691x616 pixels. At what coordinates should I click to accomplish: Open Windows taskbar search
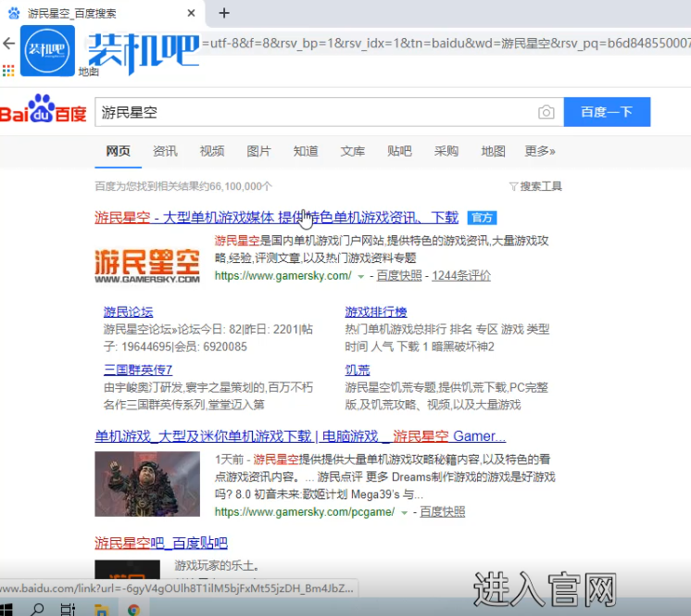click(37, 610)
